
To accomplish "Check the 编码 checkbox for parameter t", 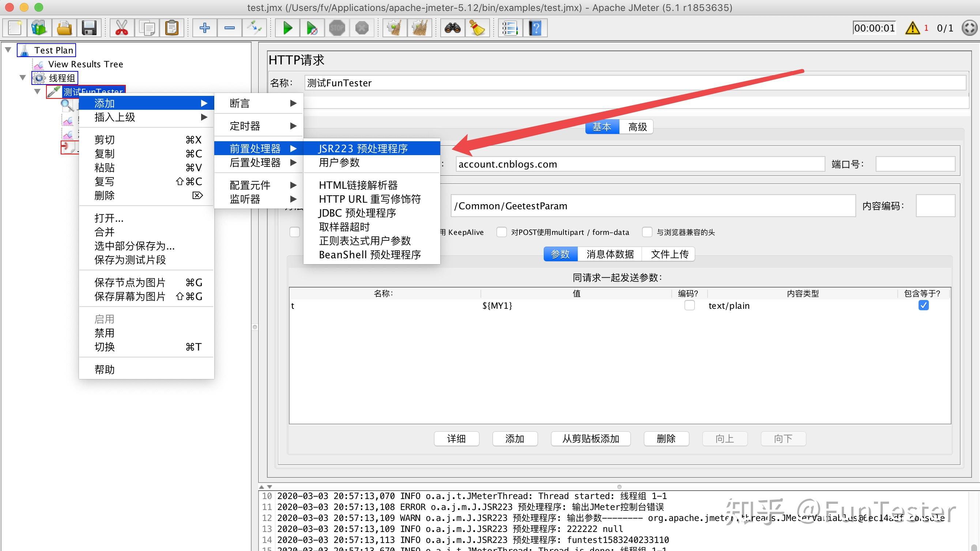I will 689,305.
